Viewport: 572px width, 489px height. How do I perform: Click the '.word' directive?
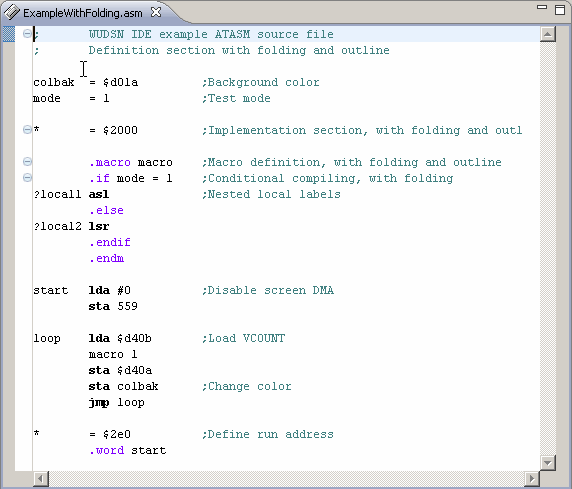tap(107, 450)
